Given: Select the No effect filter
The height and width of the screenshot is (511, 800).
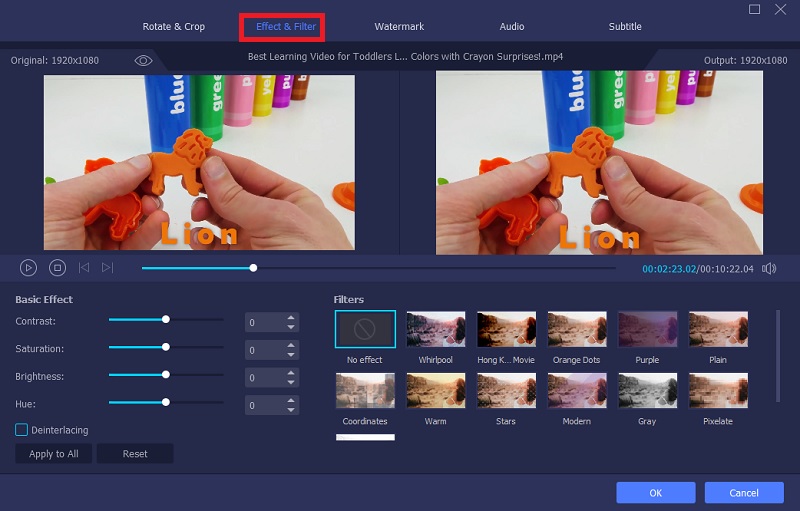Looking at the screenshot, I should pos(365,329).
